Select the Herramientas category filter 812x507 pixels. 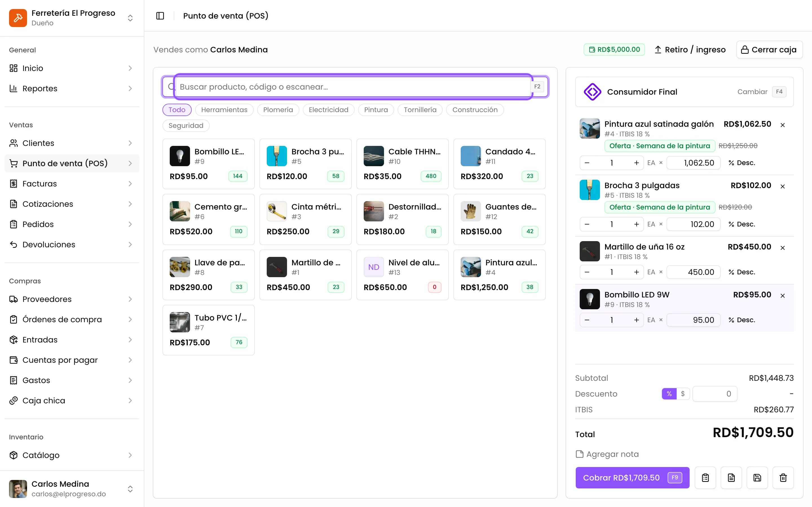pos(224,110)
